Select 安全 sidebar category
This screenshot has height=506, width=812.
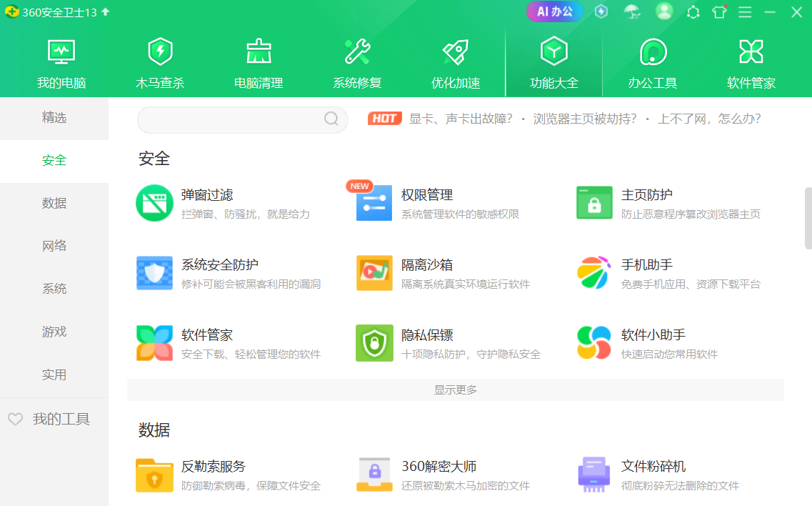tap(54, 161)
